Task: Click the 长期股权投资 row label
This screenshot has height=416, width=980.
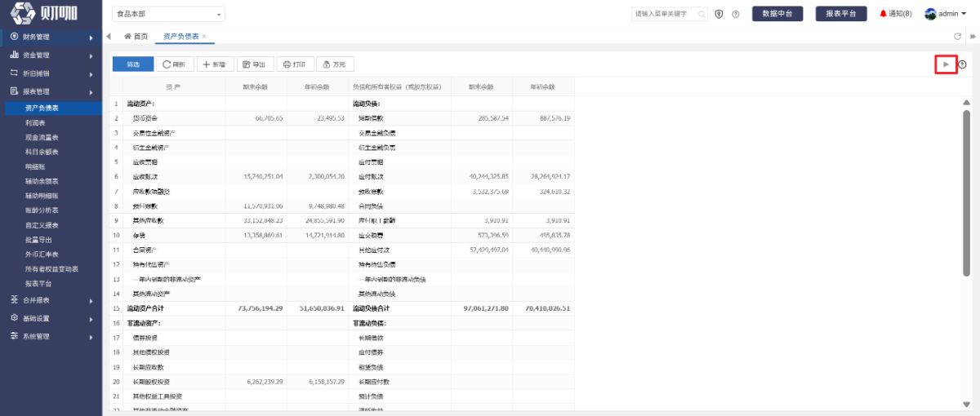Action: (151, 382)
